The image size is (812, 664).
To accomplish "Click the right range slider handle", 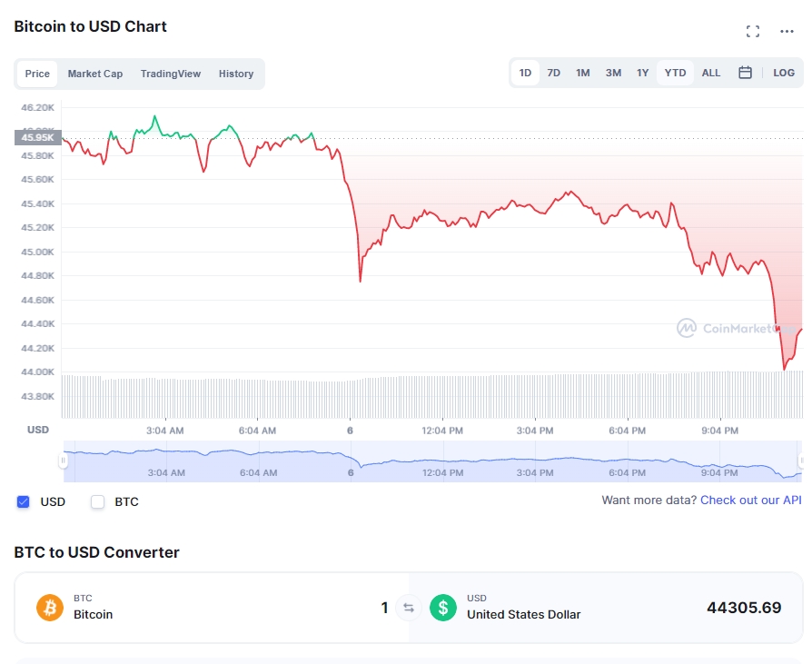I will click(x=801, y=461).
